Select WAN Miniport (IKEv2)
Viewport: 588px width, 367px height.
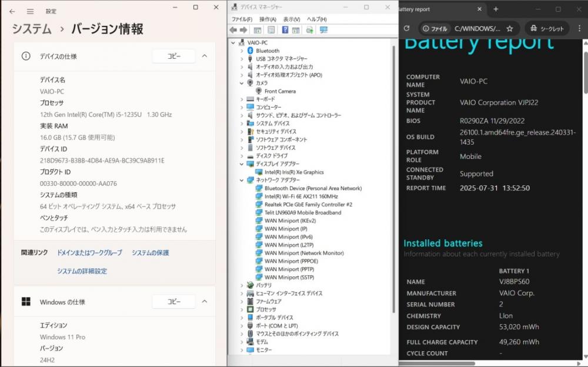click(x=290, y=221)
